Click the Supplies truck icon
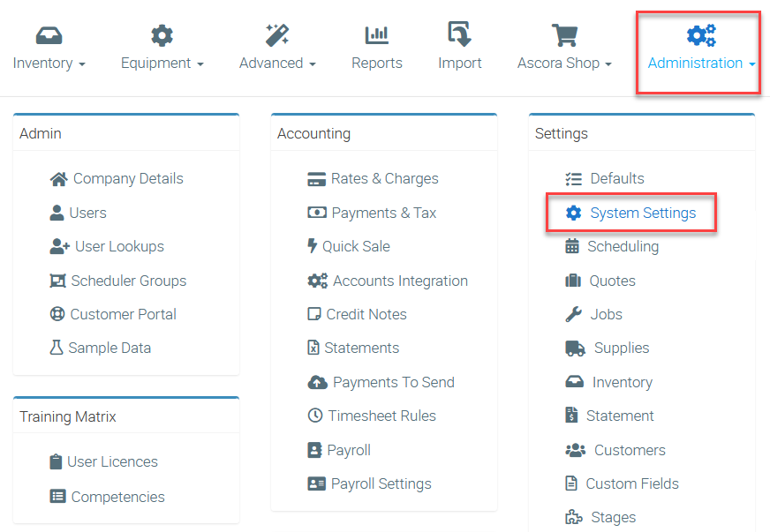 coord(575,348)
